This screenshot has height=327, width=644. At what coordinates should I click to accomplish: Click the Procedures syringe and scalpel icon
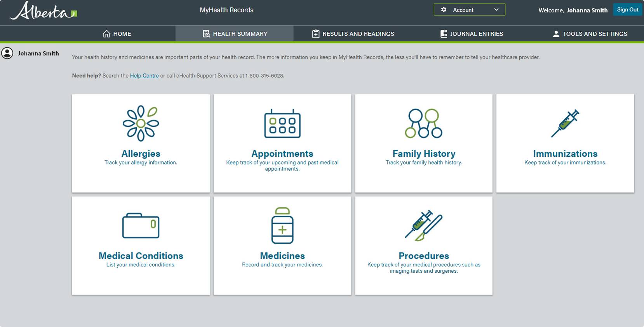click(x=424, y=225)
